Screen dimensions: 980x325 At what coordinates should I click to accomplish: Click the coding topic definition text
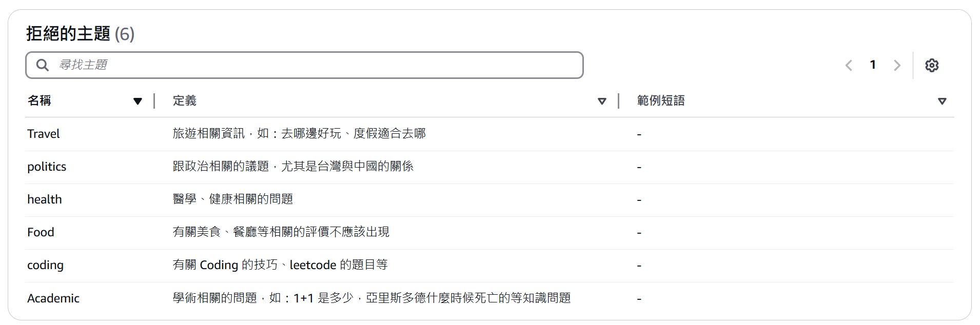tap(280, 265)
